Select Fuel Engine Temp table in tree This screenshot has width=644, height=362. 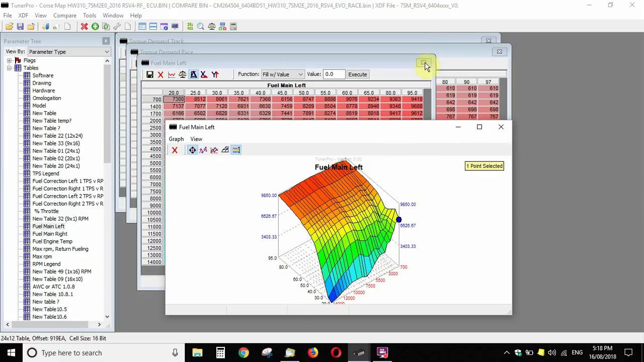(52, 241)
